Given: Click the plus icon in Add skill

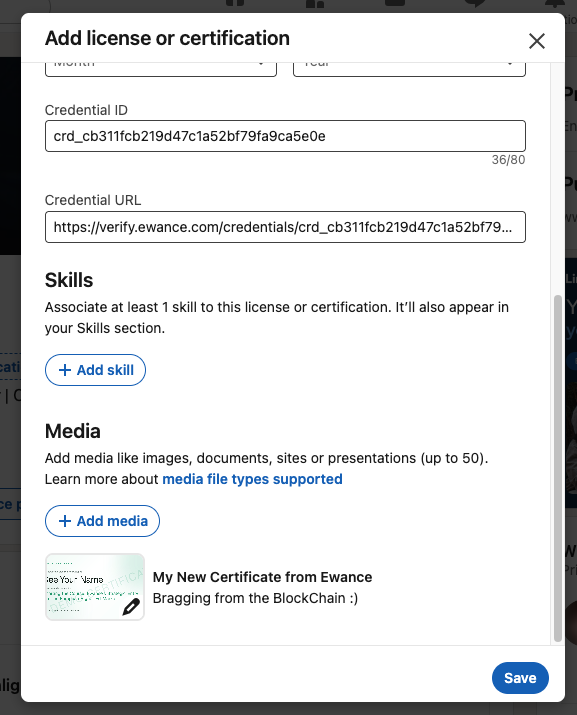Looking at the screenshot, I should (x=65, y=370).
